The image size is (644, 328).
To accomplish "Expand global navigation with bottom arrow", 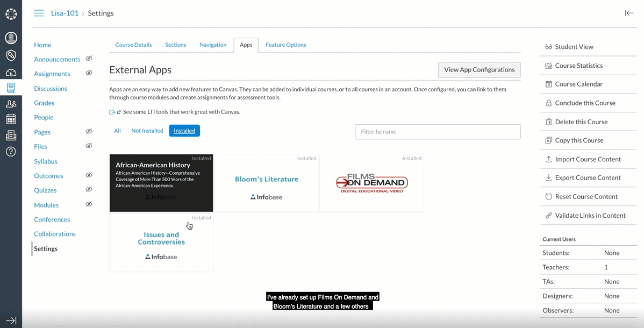I will (11, 320).
